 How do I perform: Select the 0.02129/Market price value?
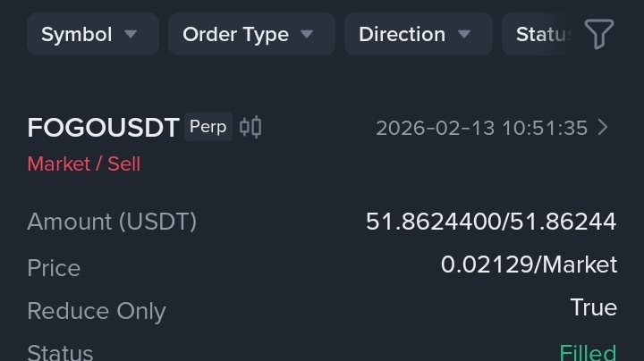click(x=529, y=264)
